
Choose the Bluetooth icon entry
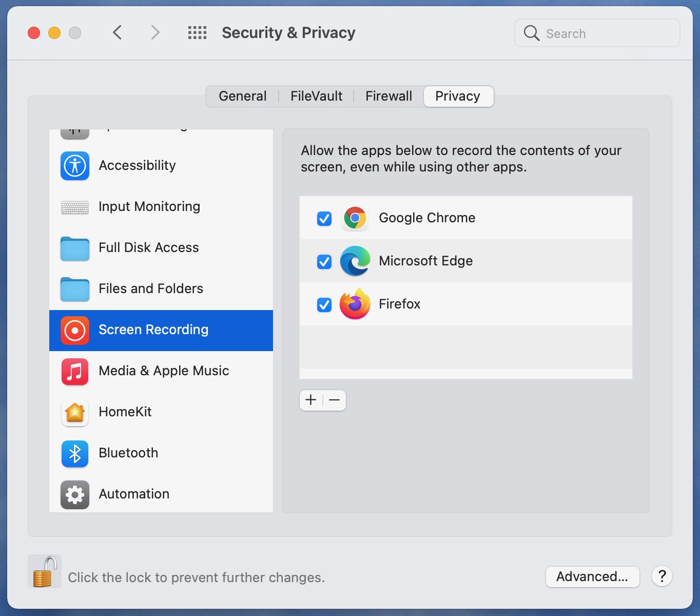(75, 454)
